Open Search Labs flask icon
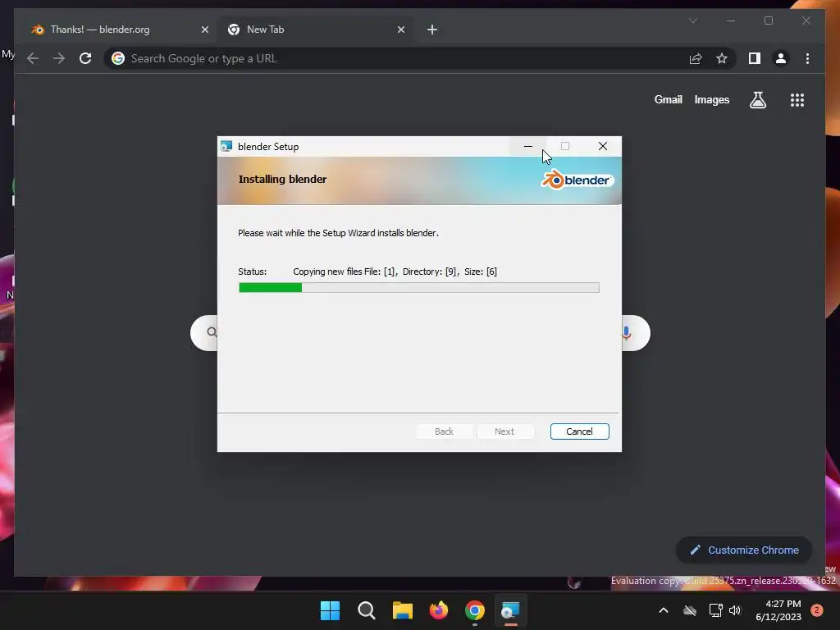 pos(757,99)
